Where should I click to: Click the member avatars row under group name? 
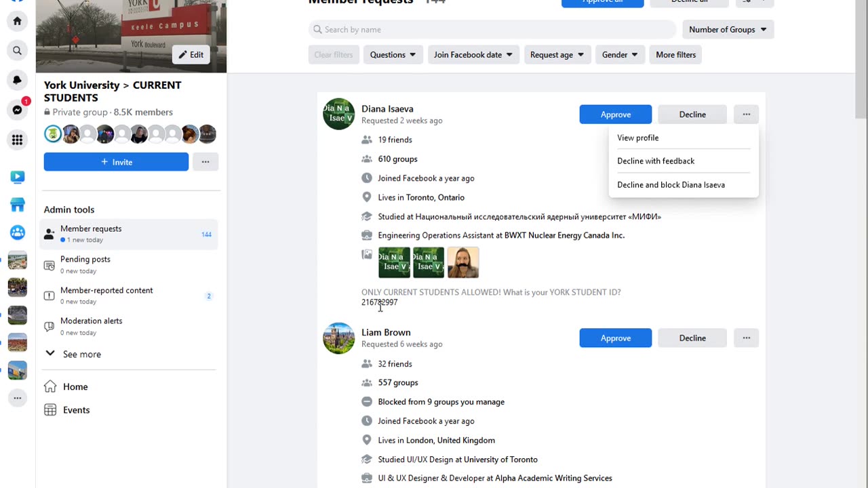[x=130, y=134]
